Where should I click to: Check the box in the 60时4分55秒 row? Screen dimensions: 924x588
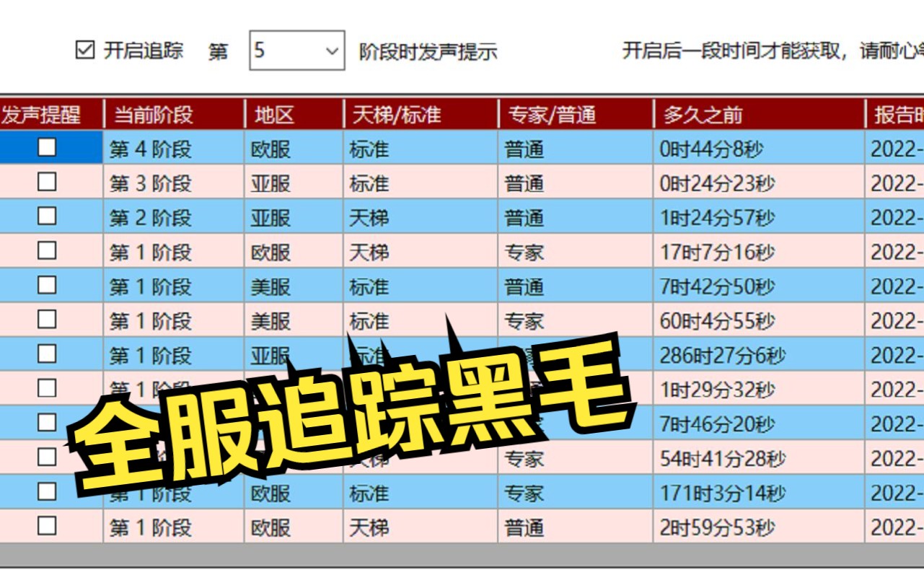(x=47, y=319)
